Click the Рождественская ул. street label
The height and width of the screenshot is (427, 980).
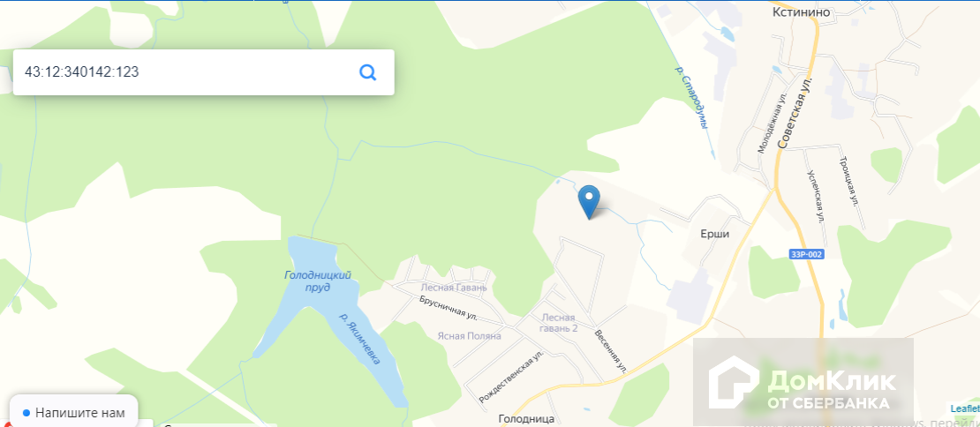coord(511,377)
